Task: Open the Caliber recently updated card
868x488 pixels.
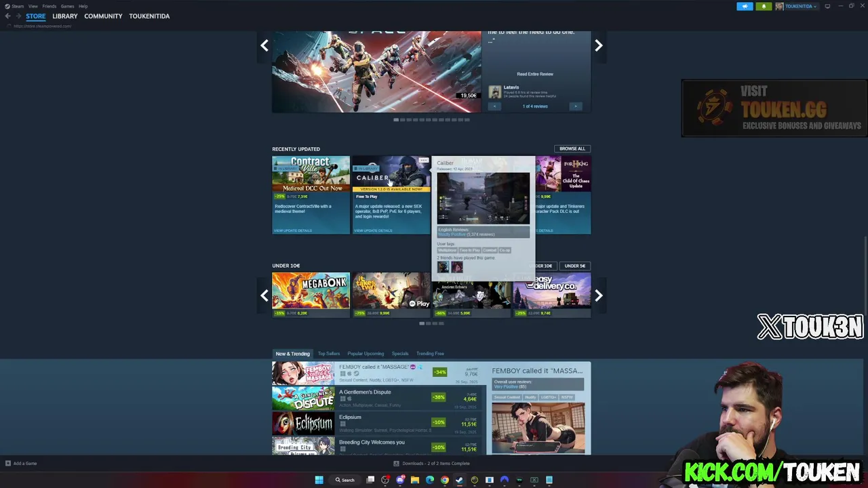Action: pos(391,195)
